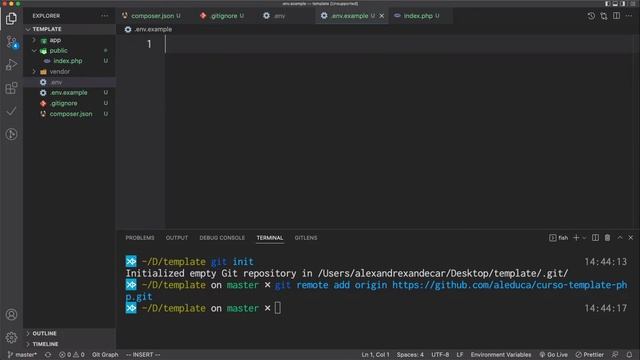Switch to .gitignore tab

(x=224, y=16)
